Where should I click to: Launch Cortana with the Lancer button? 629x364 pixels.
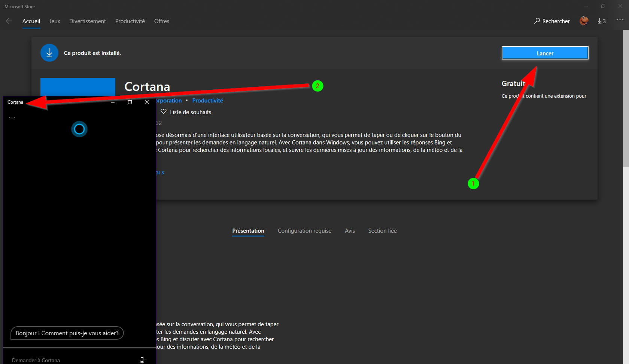pos(545,53)
